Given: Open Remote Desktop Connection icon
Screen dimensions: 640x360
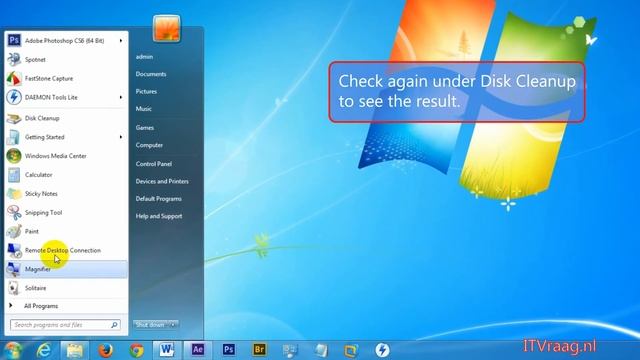Looking at the screenshot, I should (13, 250).
